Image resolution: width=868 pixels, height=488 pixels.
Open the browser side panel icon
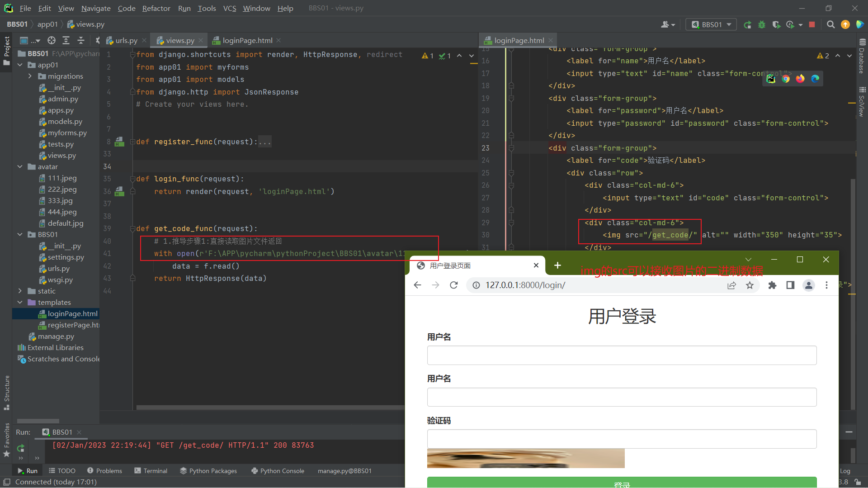tap(790, 285)
